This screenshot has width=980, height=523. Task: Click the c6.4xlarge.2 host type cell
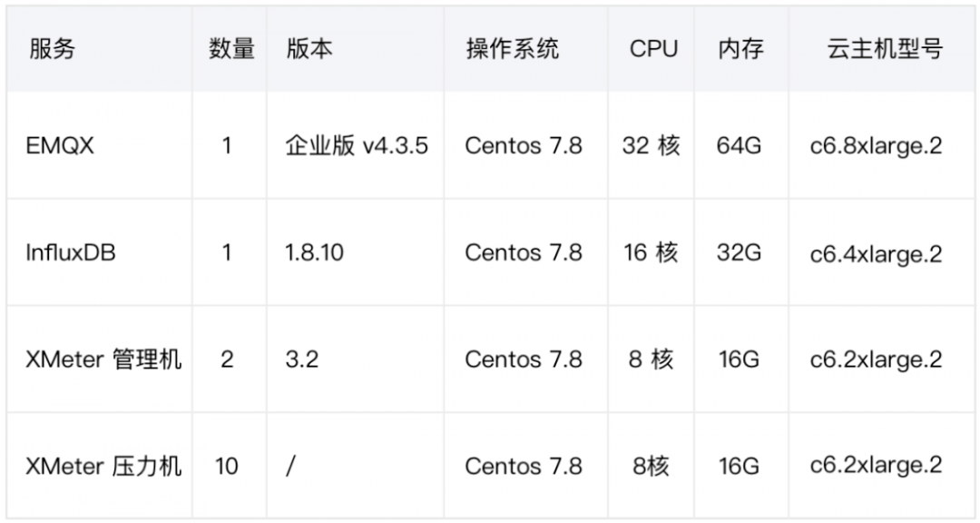coord(876,252)
